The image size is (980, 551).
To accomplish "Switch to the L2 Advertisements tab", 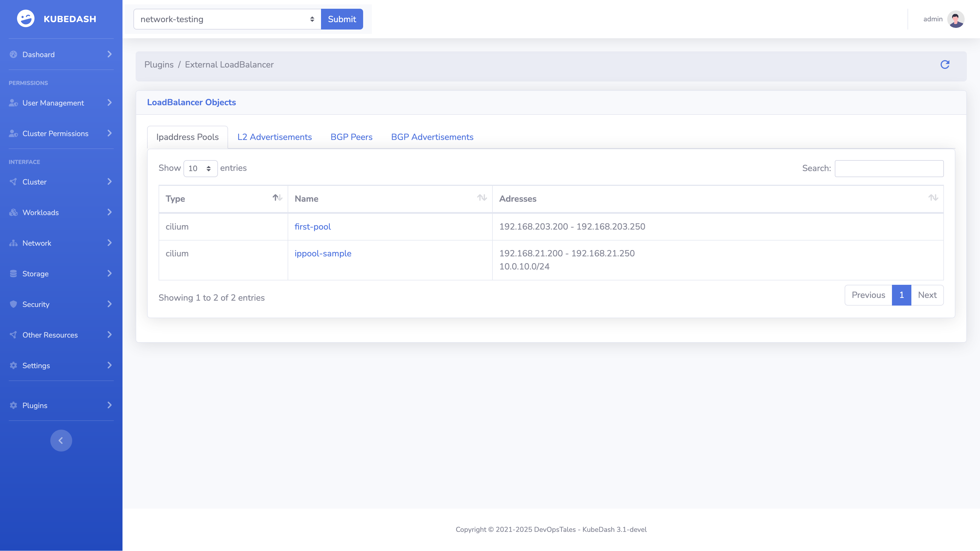I will tap(274, 137).
